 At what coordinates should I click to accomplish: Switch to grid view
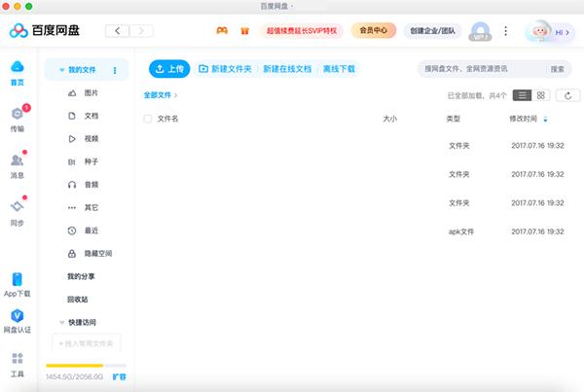541,95
